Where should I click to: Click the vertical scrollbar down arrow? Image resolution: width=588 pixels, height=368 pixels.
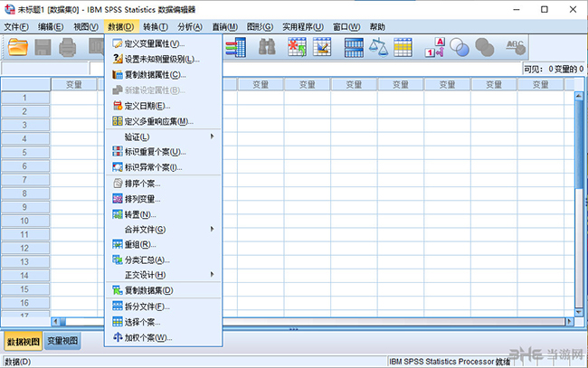(x=579, y=312)
